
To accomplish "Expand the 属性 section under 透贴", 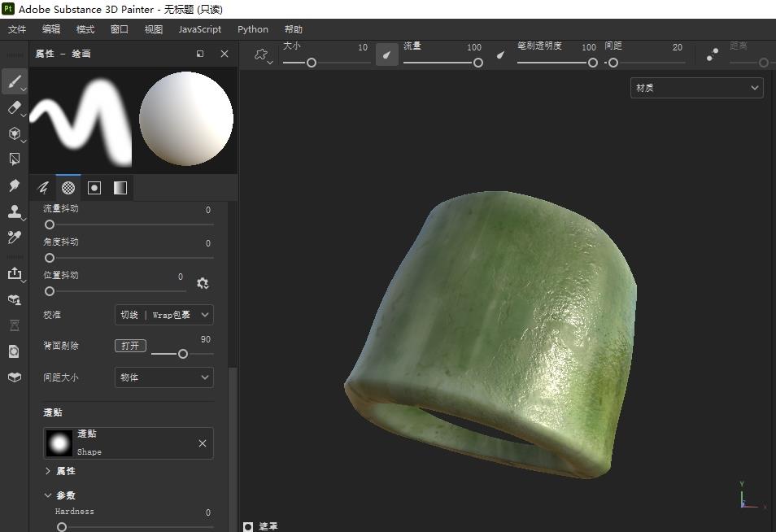I will (48, 471).
